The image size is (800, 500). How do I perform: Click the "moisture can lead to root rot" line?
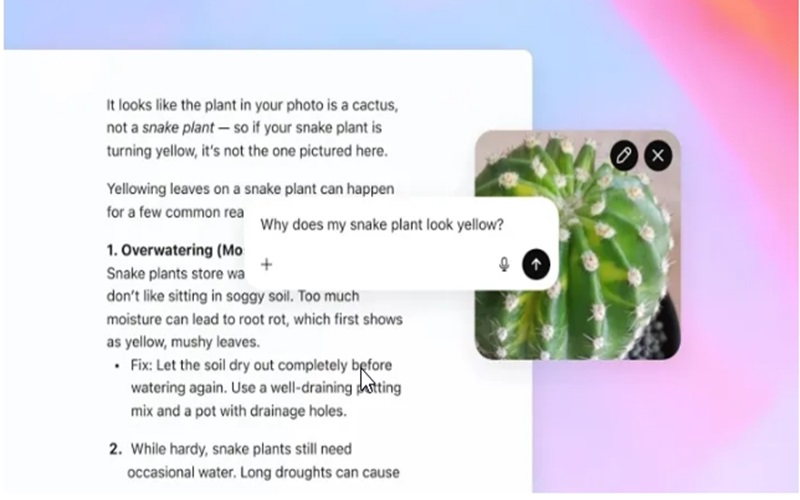(255, 319)
